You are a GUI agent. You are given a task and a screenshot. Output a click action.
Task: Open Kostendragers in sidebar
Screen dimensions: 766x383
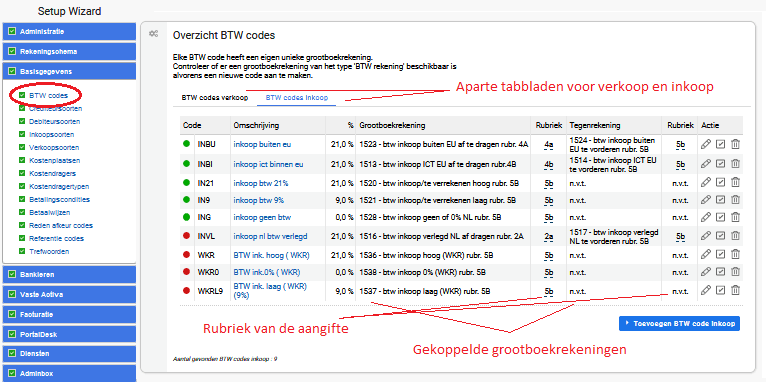pyautogui.click(x=52, y=173)
